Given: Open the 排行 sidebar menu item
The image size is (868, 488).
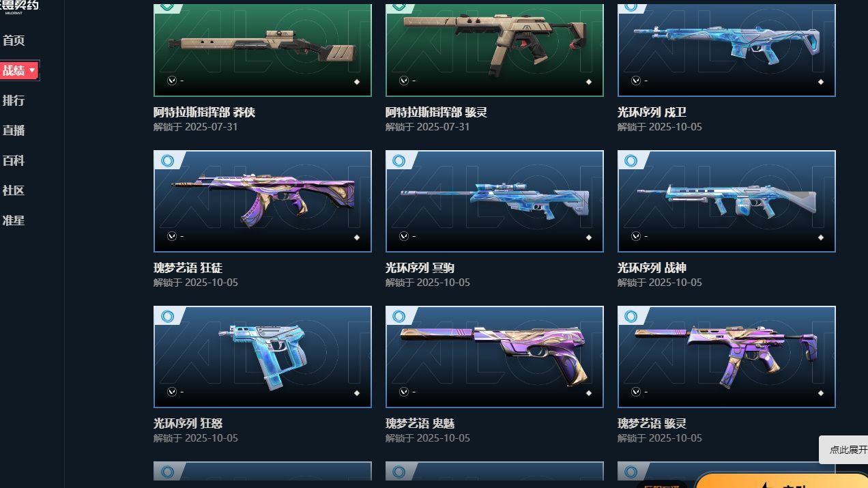Looking at the screenshot, I should (14, 100).
